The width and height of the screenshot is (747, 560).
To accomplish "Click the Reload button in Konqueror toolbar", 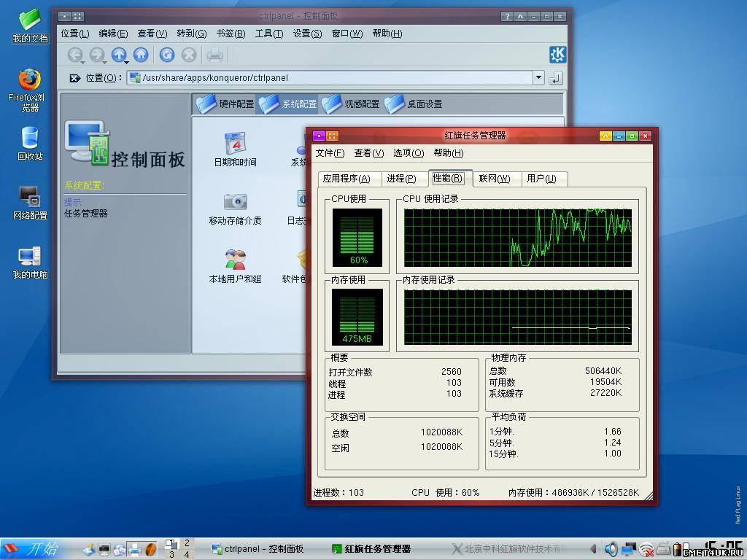I will [167, 55].
